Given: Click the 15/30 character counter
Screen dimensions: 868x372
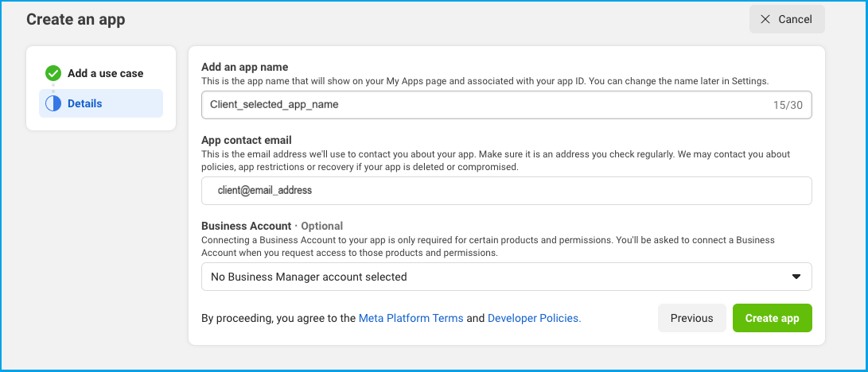Looking at the screenshot, I should pos(788,105).
